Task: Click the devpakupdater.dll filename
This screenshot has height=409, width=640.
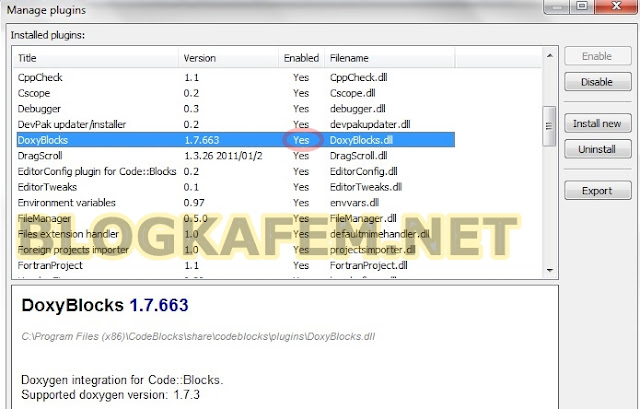Action: click(370, 124)
